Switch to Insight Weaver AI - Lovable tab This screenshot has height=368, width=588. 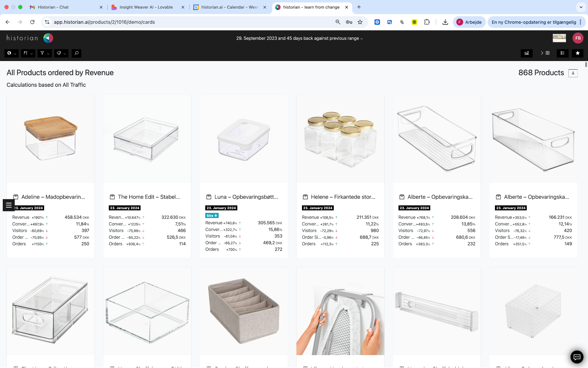[x=149, y=7]
